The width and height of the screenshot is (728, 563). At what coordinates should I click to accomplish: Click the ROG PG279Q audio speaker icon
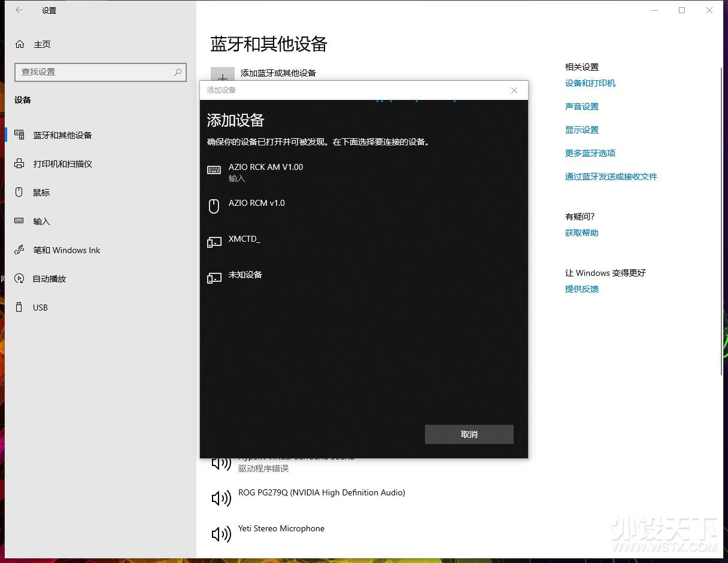[221, 498]
